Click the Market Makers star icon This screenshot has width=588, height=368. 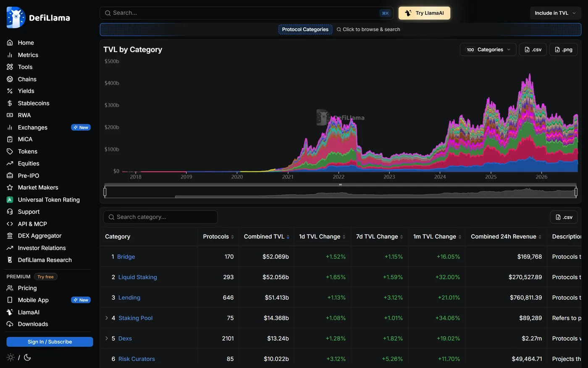pos(10,188)
